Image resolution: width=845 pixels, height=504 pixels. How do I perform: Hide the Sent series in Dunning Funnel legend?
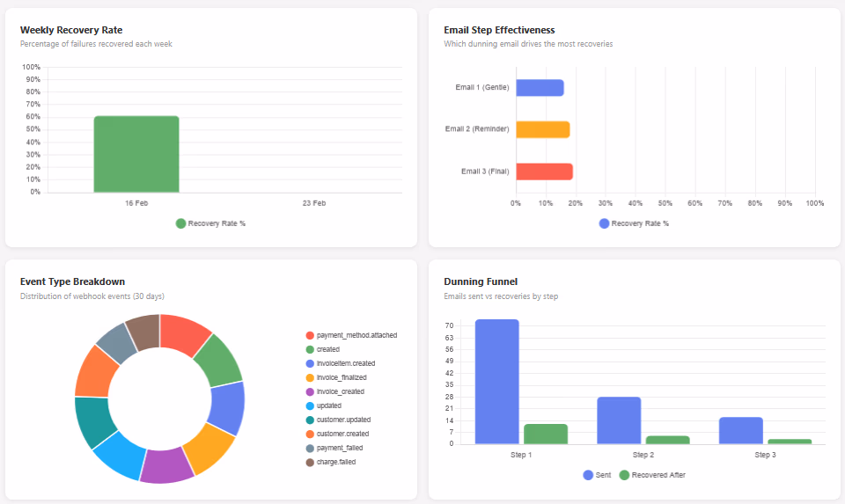(596, 475)
